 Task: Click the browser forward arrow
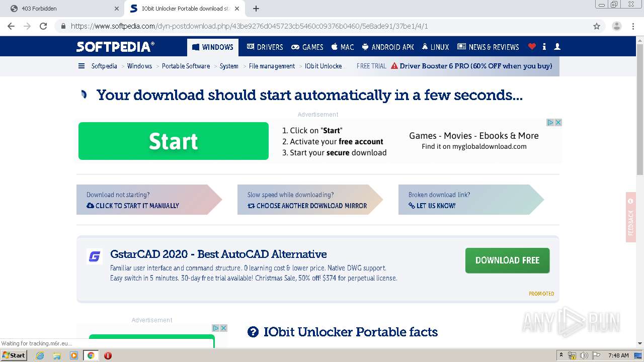(x=27, y=26)
